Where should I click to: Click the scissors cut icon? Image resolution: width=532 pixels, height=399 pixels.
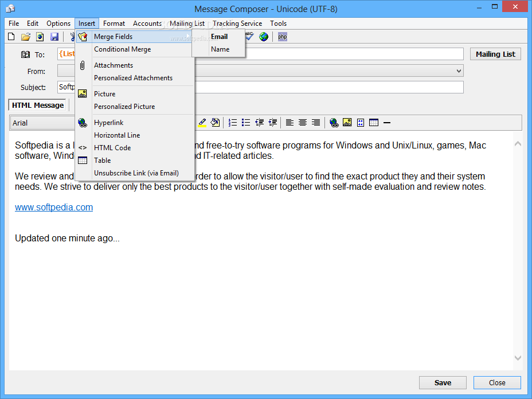point(72,37)
